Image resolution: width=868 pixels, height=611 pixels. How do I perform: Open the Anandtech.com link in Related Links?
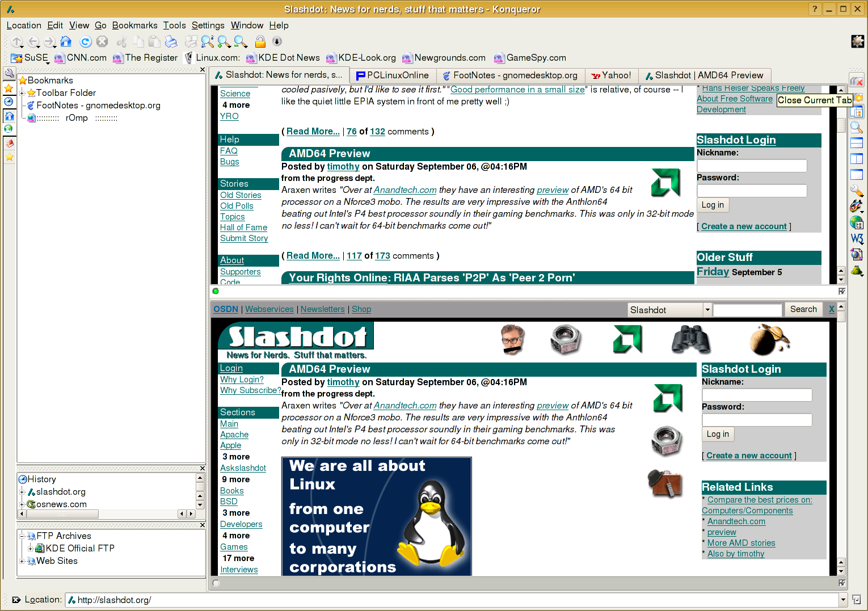tap(736, 521)
